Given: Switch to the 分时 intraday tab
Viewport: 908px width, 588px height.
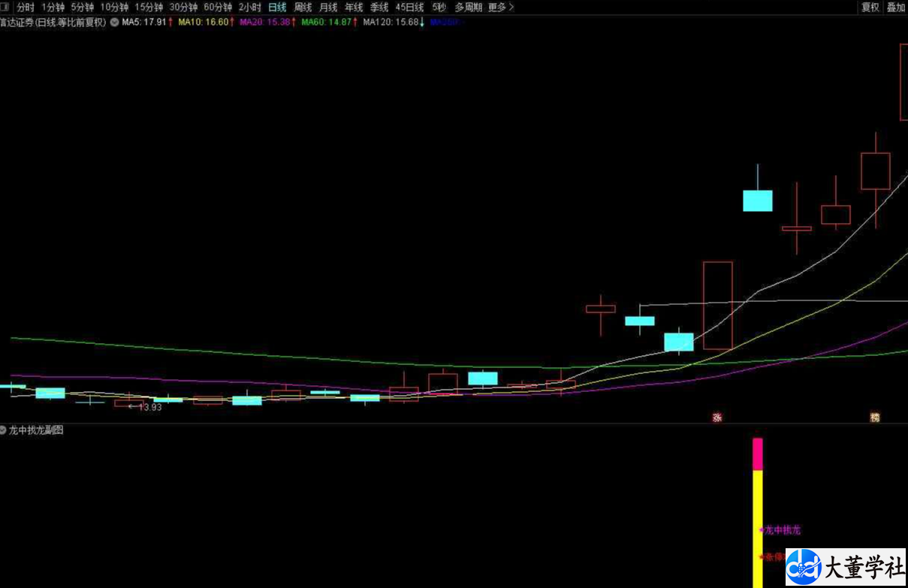Looking at the screenshot, I should coord(26,8).
